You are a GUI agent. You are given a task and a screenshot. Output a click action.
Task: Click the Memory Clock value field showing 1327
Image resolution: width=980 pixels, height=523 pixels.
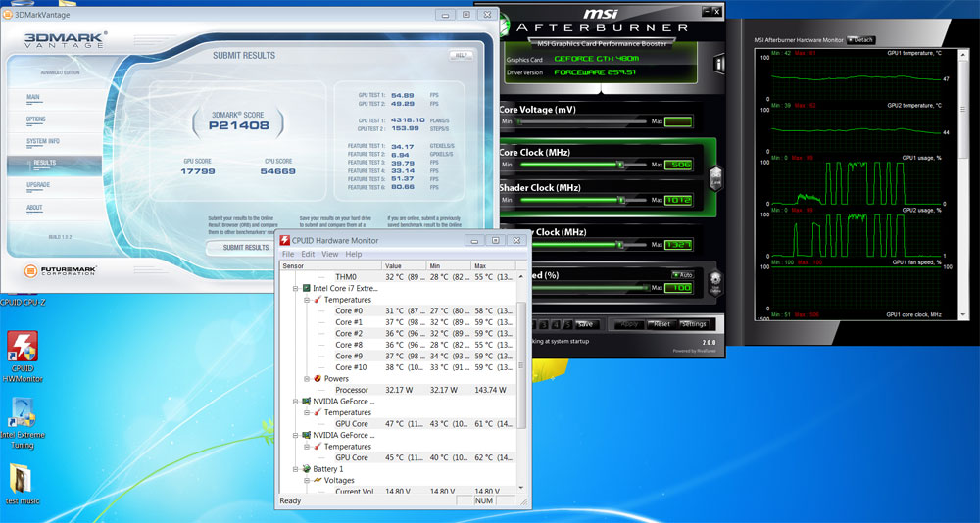click(678, 244)
